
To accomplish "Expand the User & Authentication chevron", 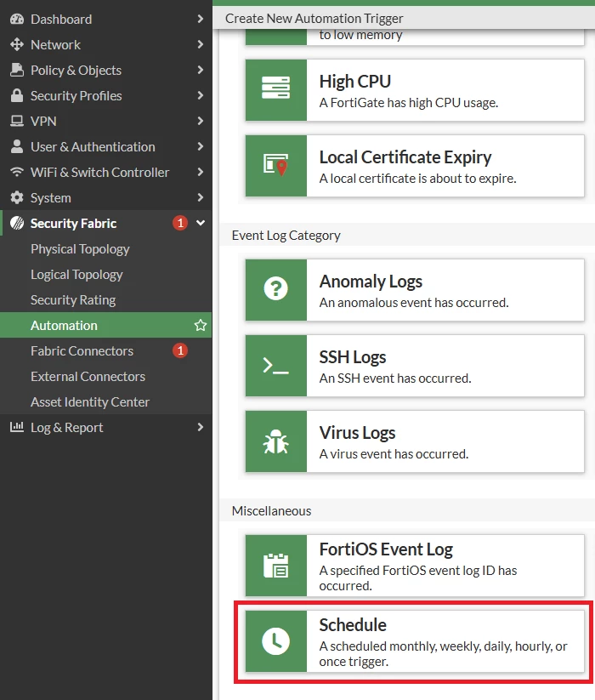I will [201, 146].
